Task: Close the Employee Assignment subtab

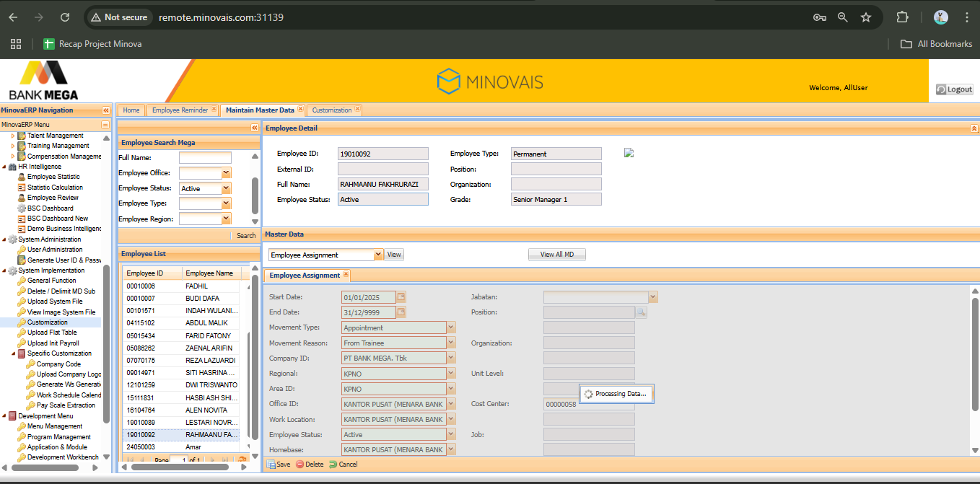Action: (x=346, y=275)
